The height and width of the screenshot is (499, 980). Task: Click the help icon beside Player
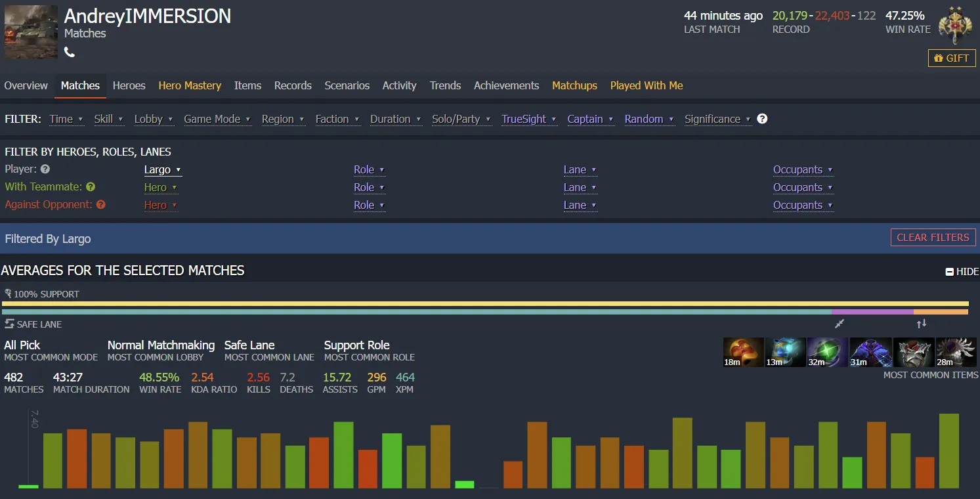tap(45, 169)
